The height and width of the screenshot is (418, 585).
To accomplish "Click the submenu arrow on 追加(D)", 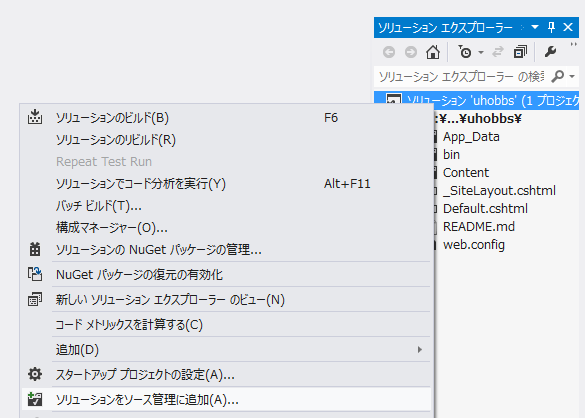I will 420,350.
